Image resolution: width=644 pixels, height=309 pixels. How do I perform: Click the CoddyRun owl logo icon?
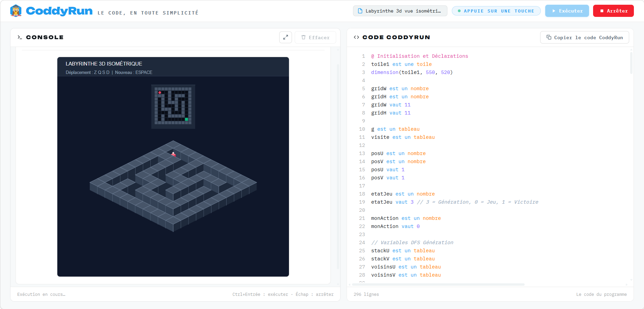[16, 11]
